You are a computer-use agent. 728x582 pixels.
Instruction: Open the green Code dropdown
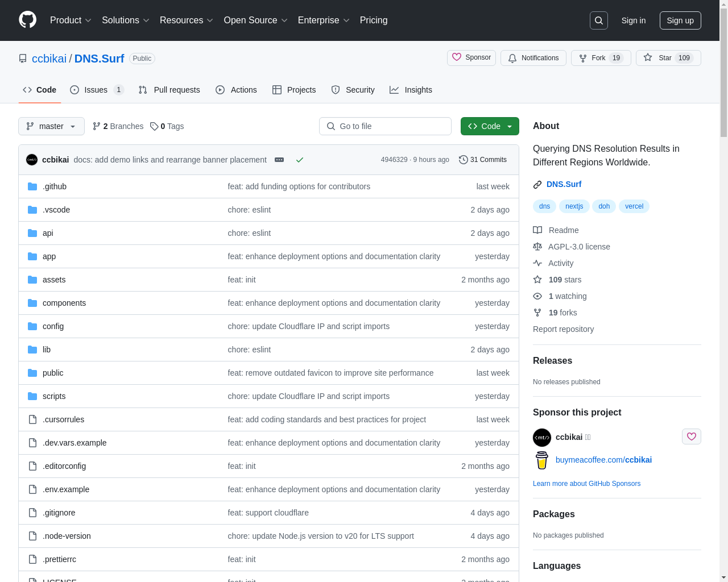click(x=490, y=126)
